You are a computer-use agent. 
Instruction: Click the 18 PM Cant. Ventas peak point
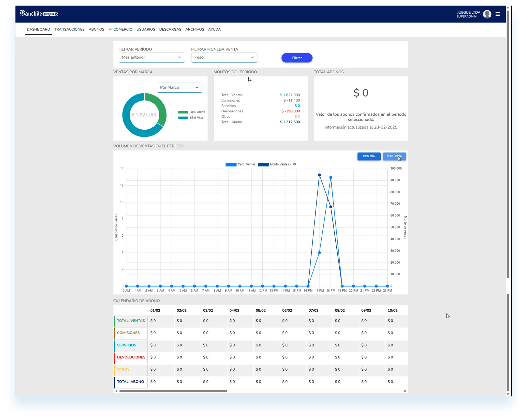331,178
